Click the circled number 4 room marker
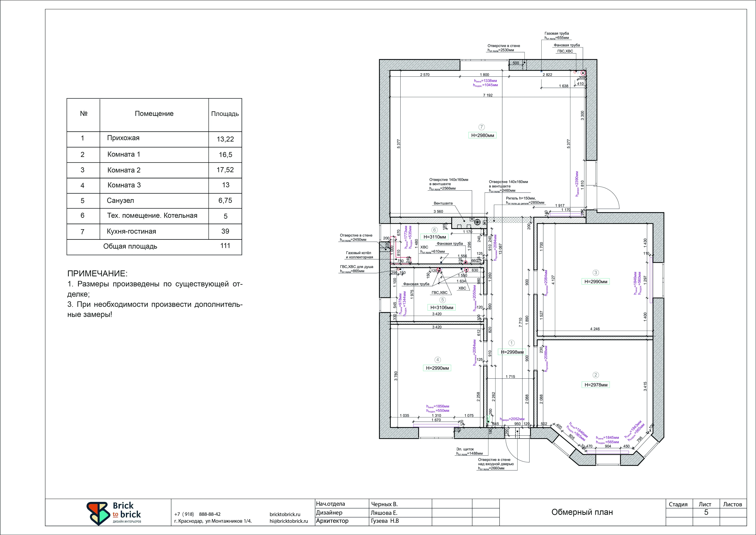Viewport: 756px width, 535px height. tap(438, 360)
